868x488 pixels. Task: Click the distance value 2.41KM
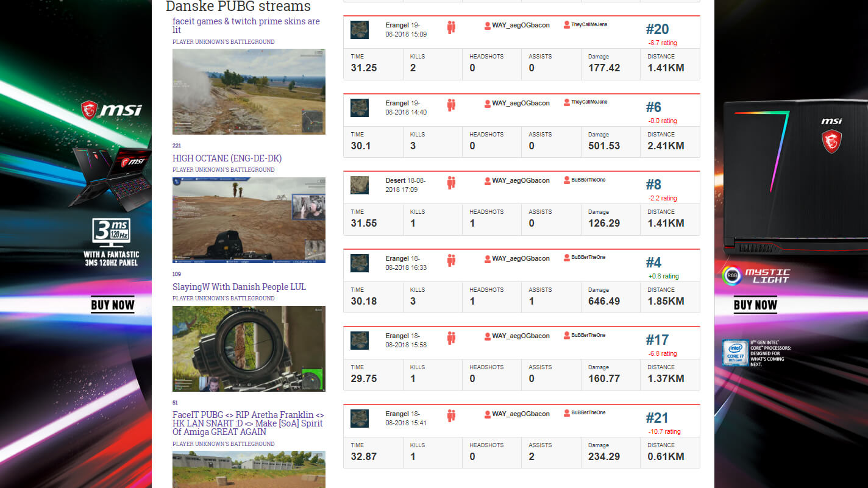click(666, 146)
